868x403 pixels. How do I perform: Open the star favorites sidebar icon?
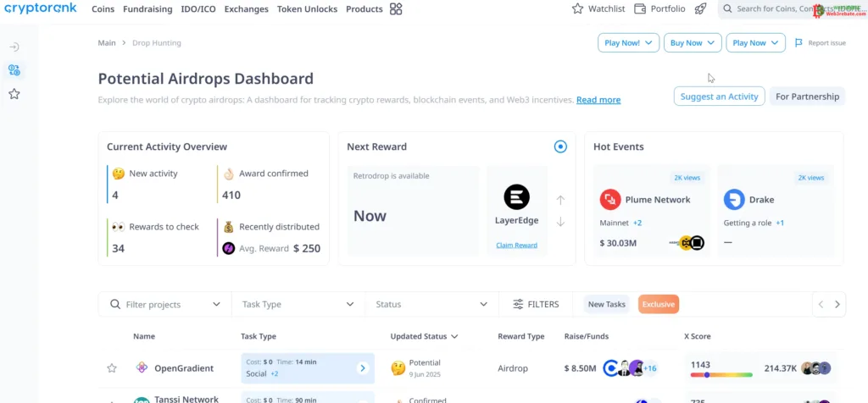pyautogui.click(x=14, y=94)
